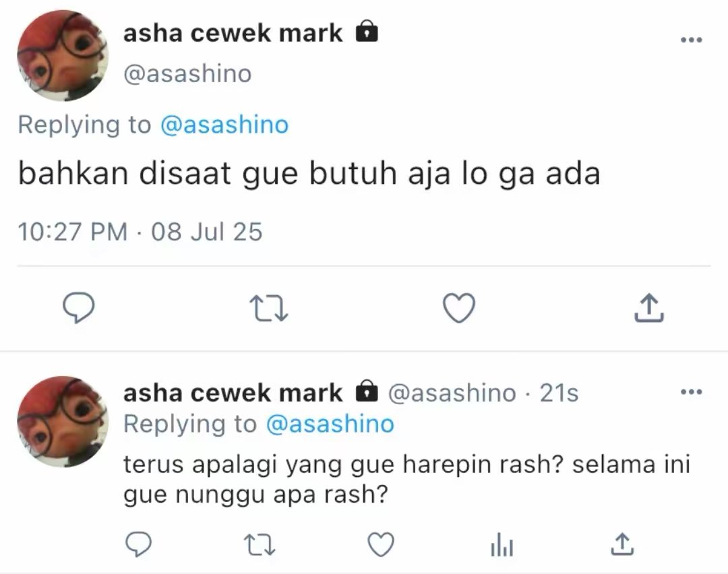Open 'asha cewek mark' name on main tweet
The image size is (728, 574).
pyautogui.click(x=233, y=34)
